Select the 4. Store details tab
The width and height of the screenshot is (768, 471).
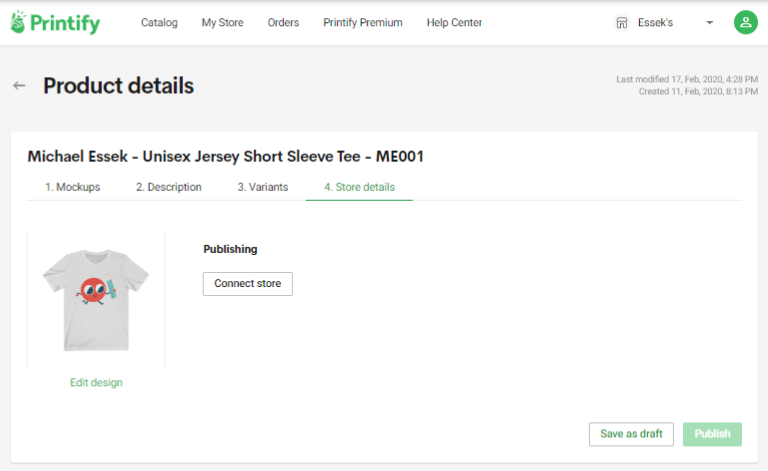[359, 187]
